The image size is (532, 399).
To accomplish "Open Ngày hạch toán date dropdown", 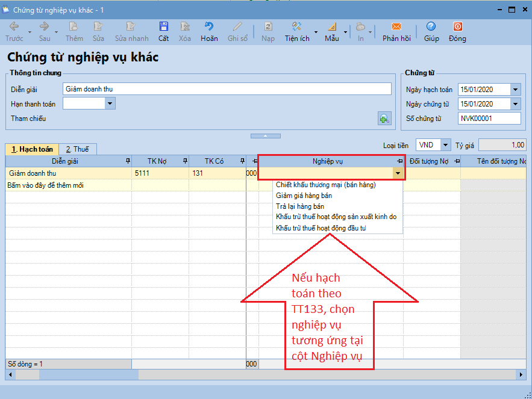I will [x=515, y=90].
